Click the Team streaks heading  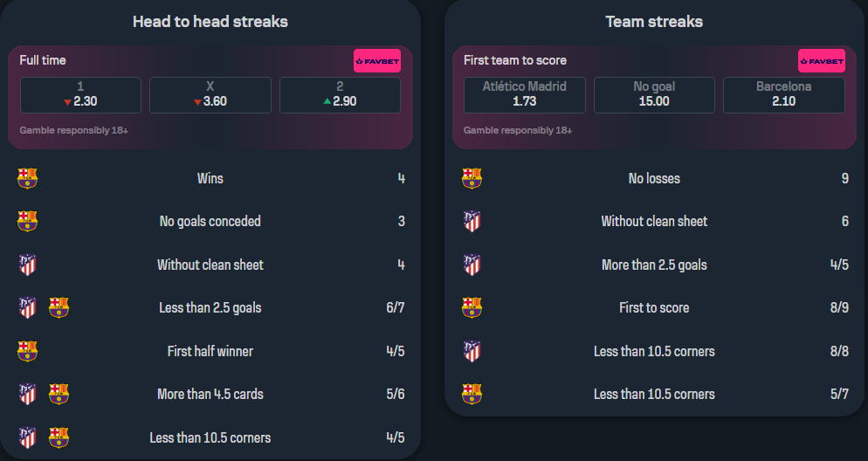[654, 22]
